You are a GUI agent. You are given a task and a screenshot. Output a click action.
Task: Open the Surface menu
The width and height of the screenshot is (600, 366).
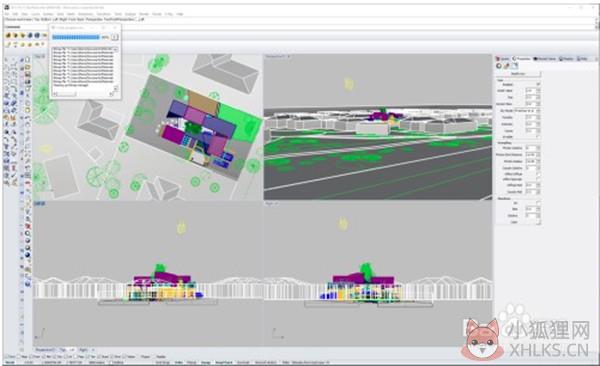[x=48, y=14]
